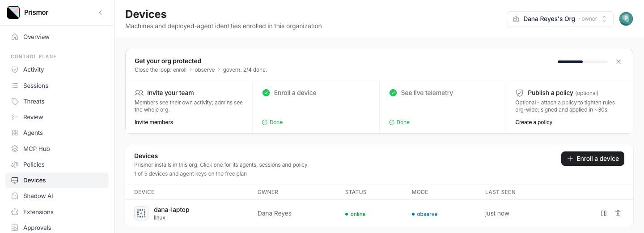Open MCP Hub from sidebar
Image resolution: width=644 pixels, height=233 pixels.
[57, 149]
